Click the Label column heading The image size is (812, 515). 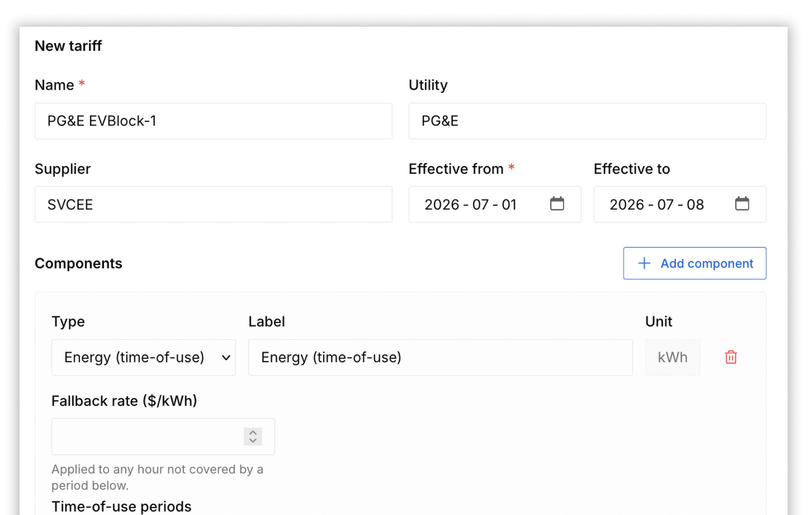(x=266, y=322)
